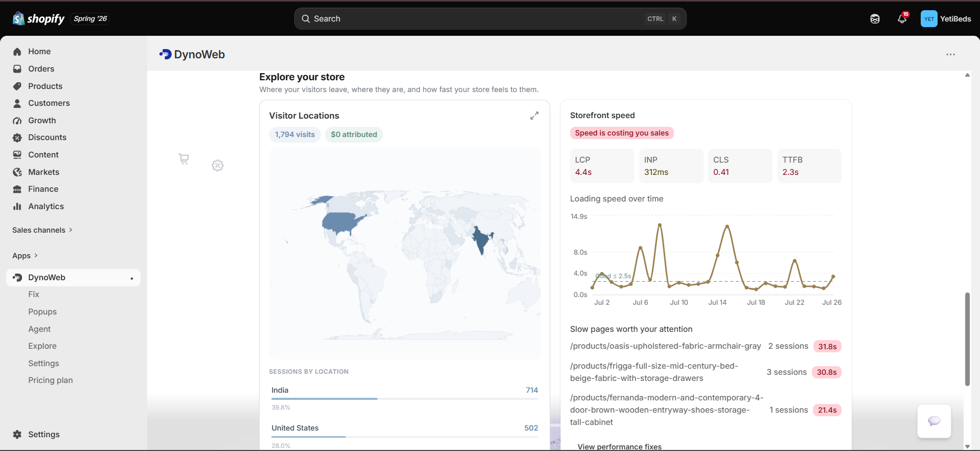Click the $0 attributed badge
980x451 pixels.
[x=354, y=134]
